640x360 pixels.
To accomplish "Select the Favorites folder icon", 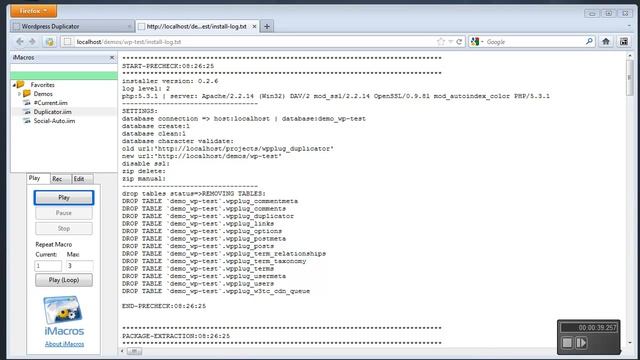I will (x=20, y=84).
